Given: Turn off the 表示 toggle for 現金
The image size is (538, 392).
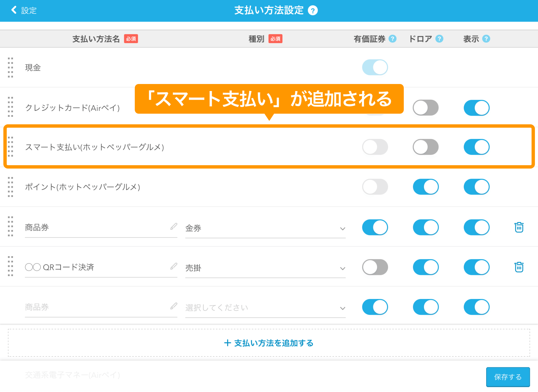Looking at the screenshot, I should 375,67.
